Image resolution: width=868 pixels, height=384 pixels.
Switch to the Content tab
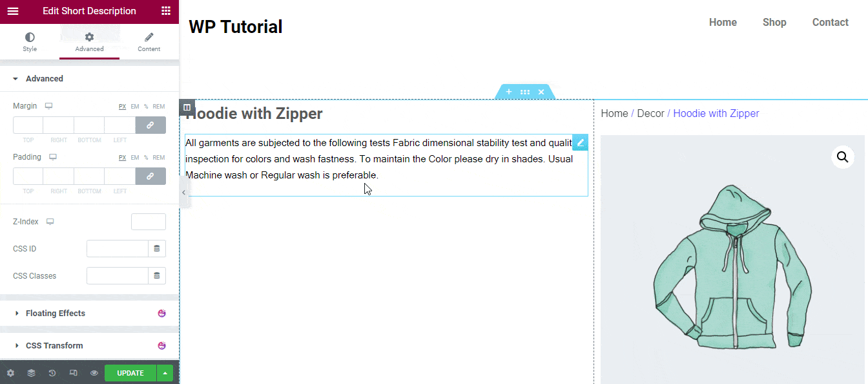[x=149, y=42]
